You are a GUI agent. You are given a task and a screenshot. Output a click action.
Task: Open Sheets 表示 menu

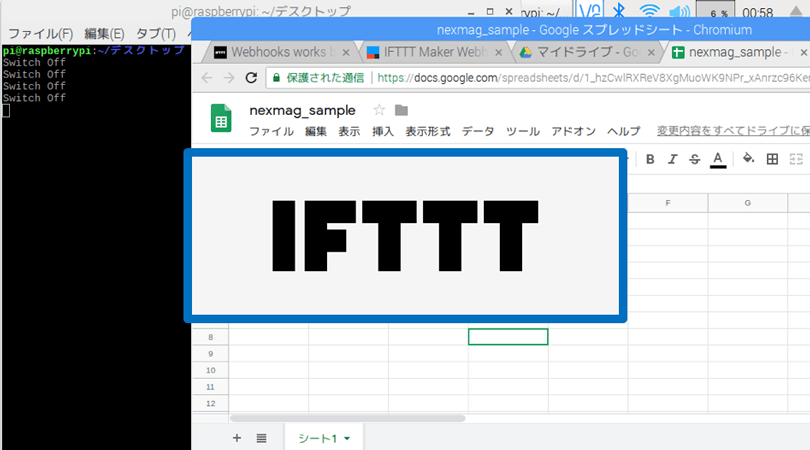(349, 131)
